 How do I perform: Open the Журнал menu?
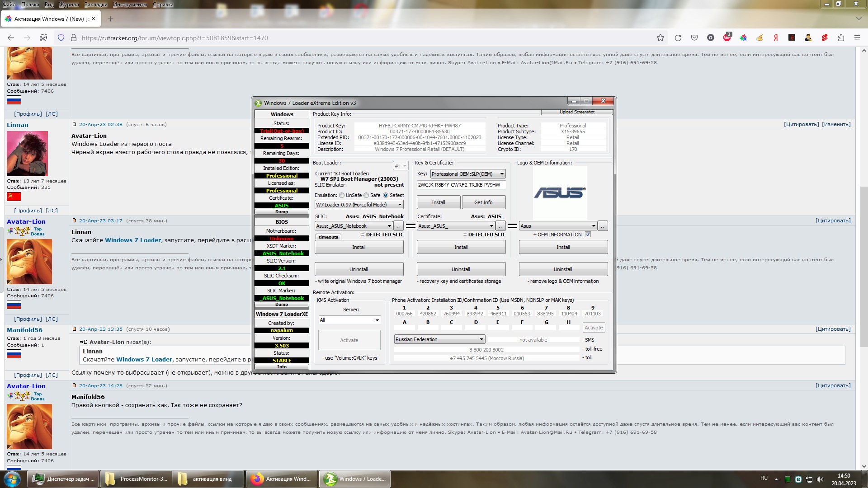(69, 5)
